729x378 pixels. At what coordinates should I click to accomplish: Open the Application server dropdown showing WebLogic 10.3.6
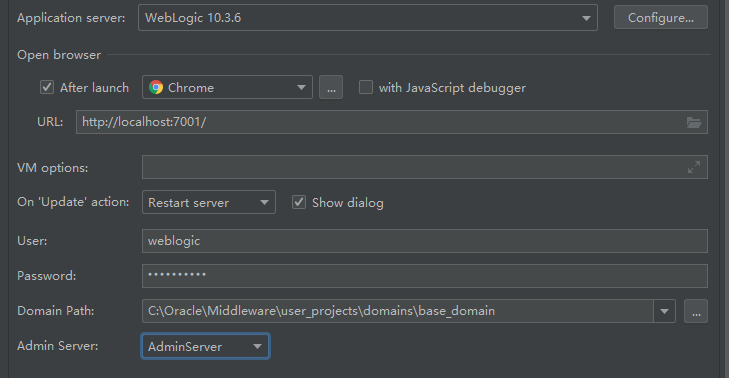click(x=367, y=18)
